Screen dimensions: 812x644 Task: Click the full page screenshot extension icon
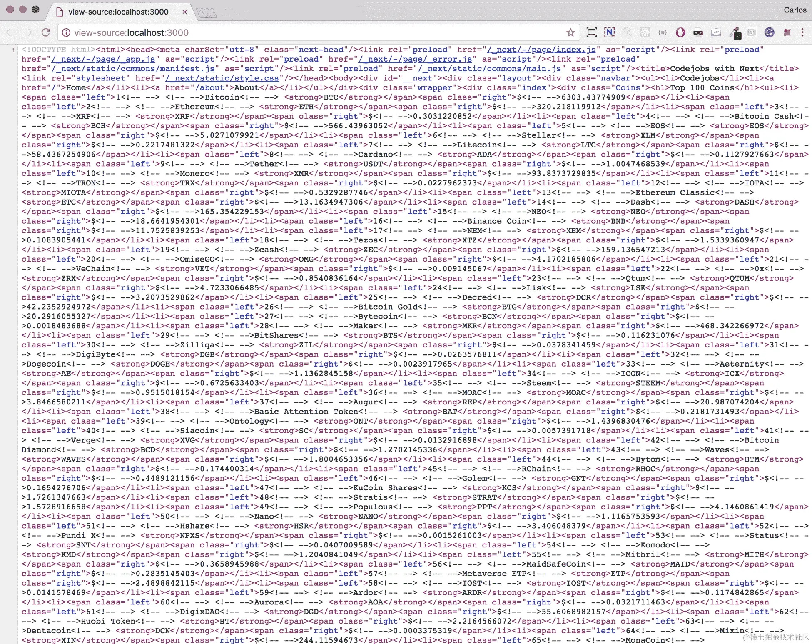pos(591,32)
